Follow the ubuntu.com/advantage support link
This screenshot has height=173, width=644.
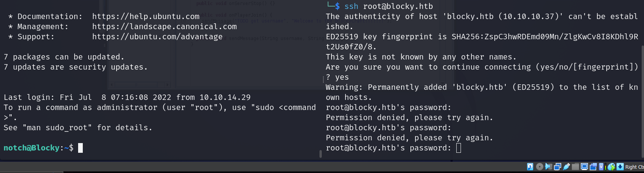157,37
